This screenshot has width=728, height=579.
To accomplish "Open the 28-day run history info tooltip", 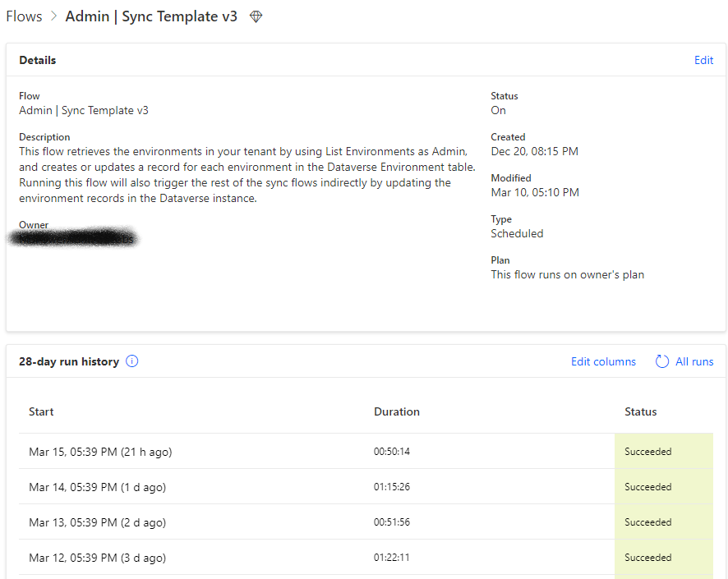I will point(131,361).
